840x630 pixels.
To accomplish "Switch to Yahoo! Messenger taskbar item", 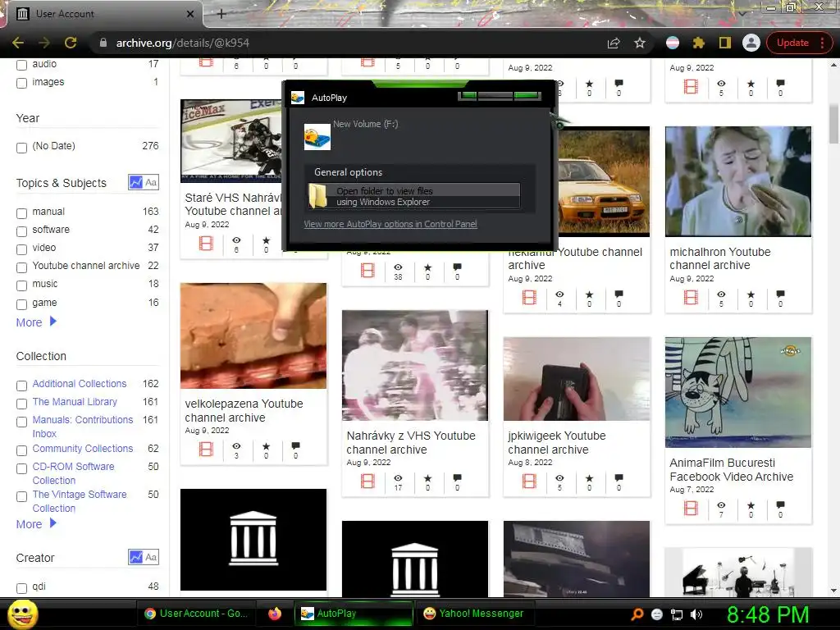I will pyautogui.click(x=473, y=614).
